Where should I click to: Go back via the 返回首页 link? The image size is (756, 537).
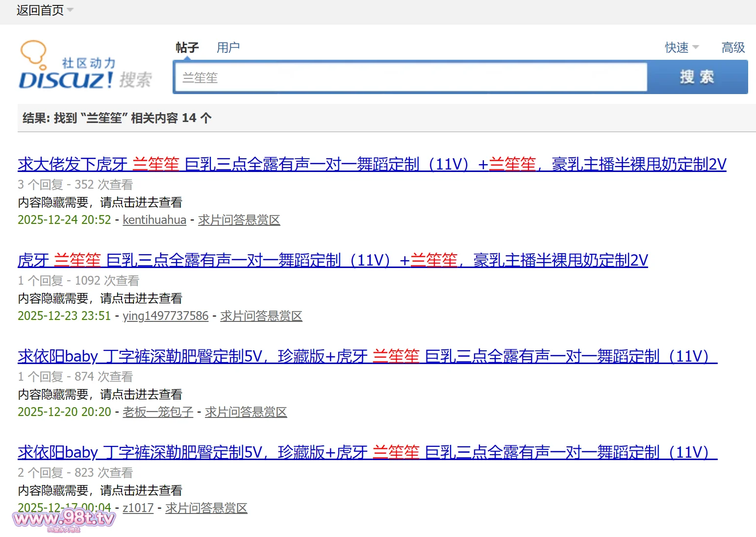[x=40, y=10]
